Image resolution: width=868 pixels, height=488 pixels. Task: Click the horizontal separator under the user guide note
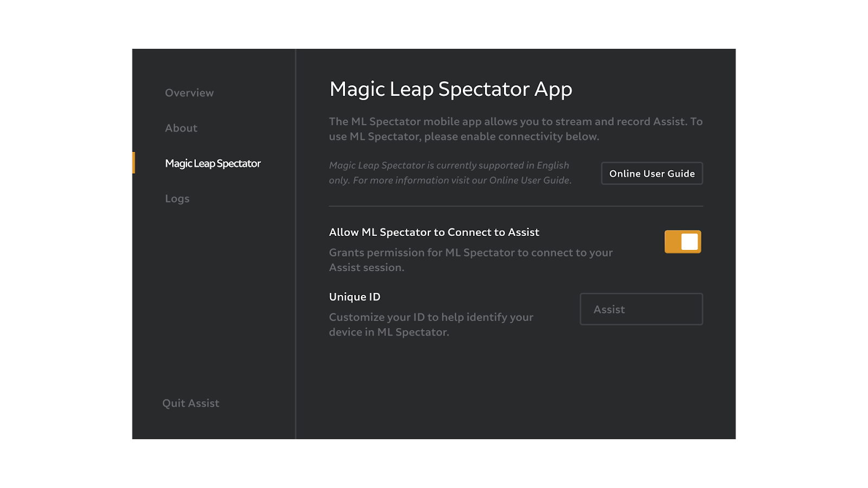516,206
